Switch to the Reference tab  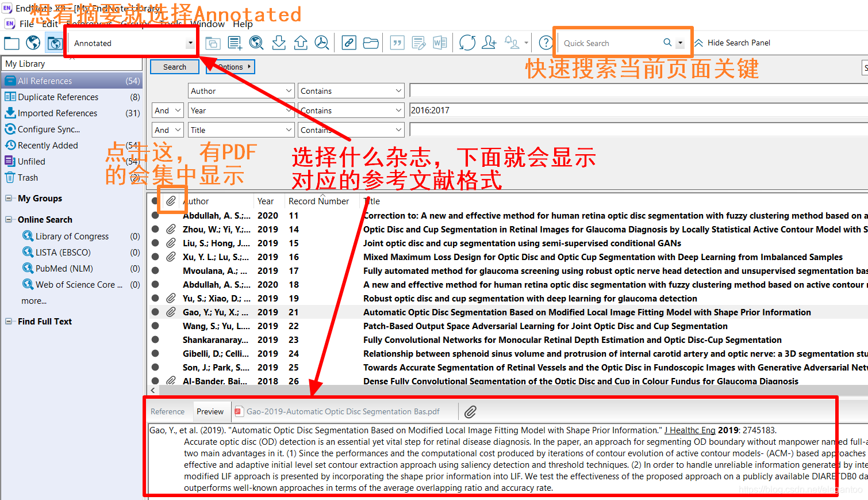[x=167, y=412]
